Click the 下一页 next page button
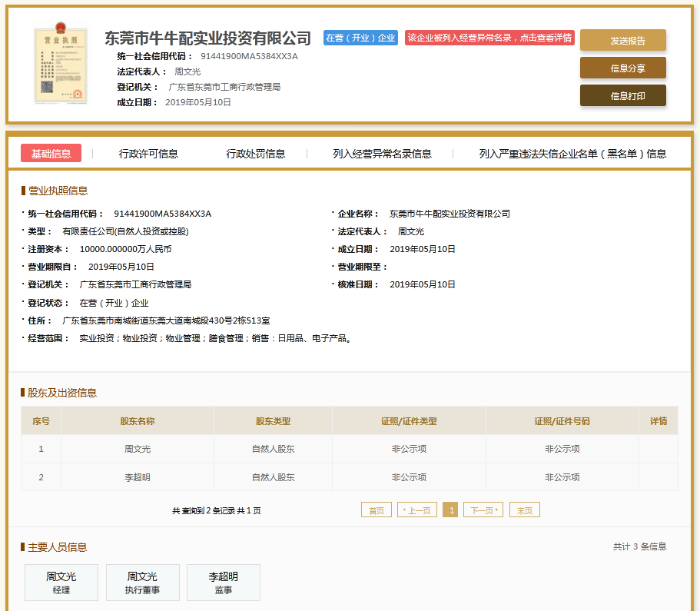This screenshot has height=611, width=700. [x=483, y=510]
